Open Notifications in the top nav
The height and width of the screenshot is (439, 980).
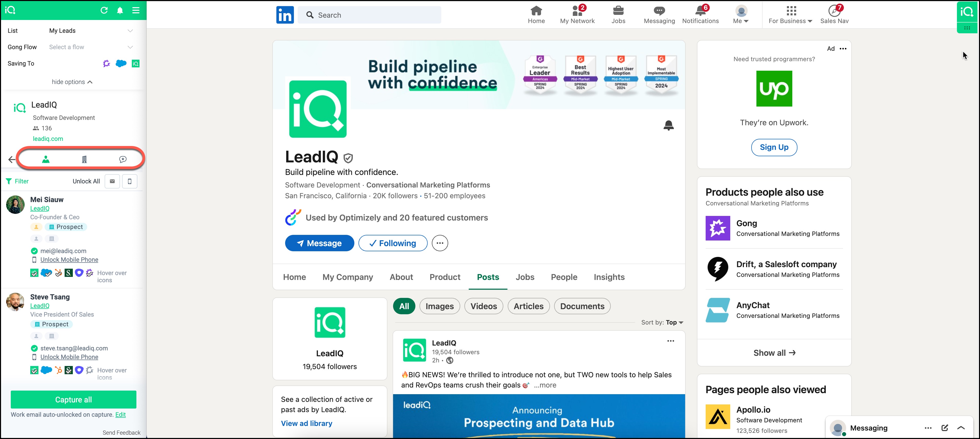pyautogui.click(x=700, y=15)
